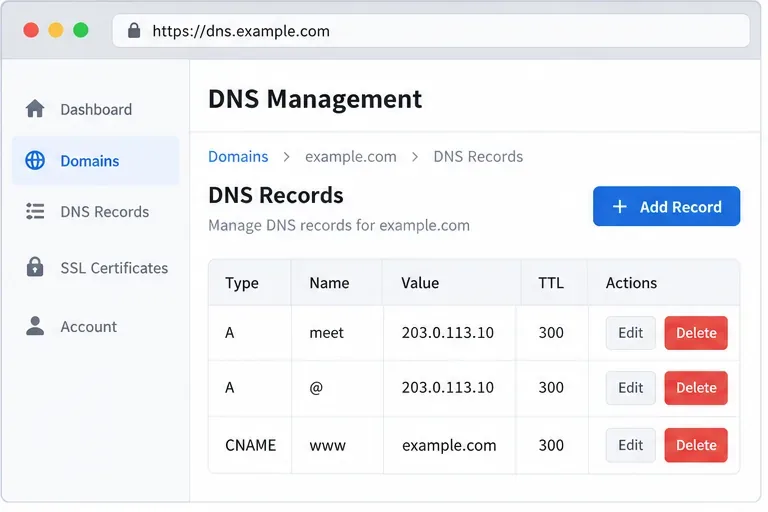Click the Dashboard home icon
768x512 pixels.
[35, 109]
